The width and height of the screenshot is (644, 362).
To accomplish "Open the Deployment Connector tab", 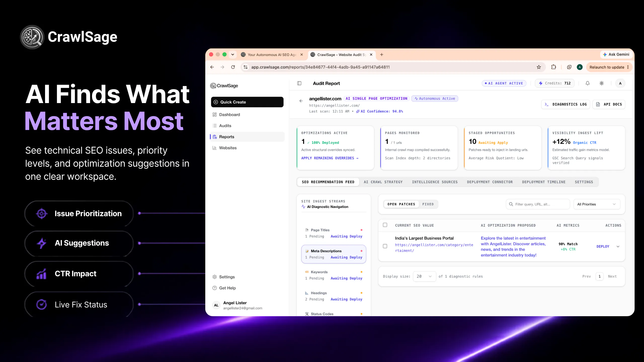I will tap(490, 182).
